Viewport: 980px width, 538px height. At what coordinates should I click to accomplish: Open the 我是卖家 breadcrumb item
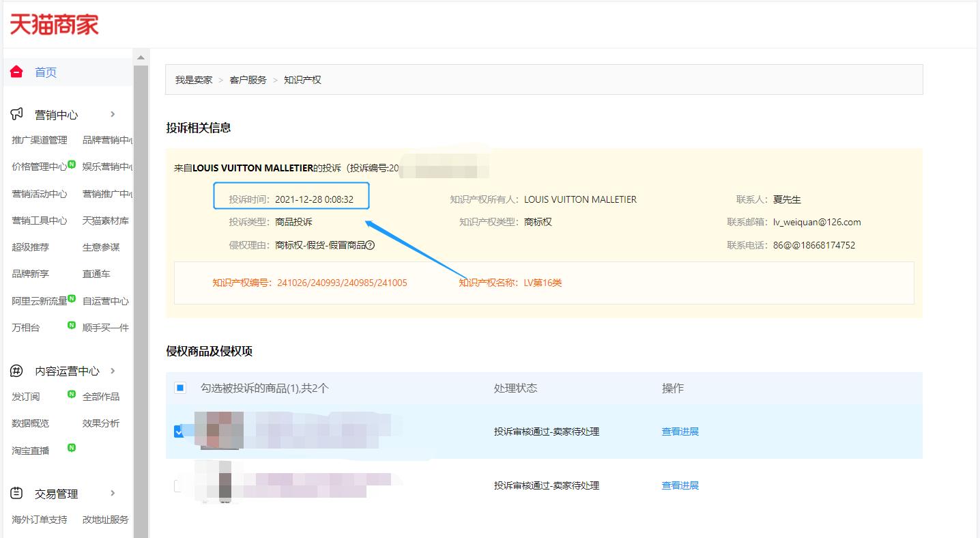(193, 79)
